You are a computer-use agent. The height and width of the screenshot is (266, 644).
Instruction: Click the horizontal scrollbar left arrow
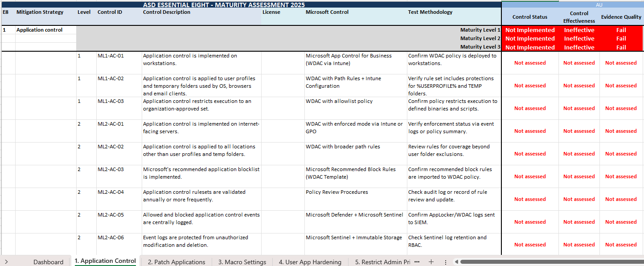456,262
